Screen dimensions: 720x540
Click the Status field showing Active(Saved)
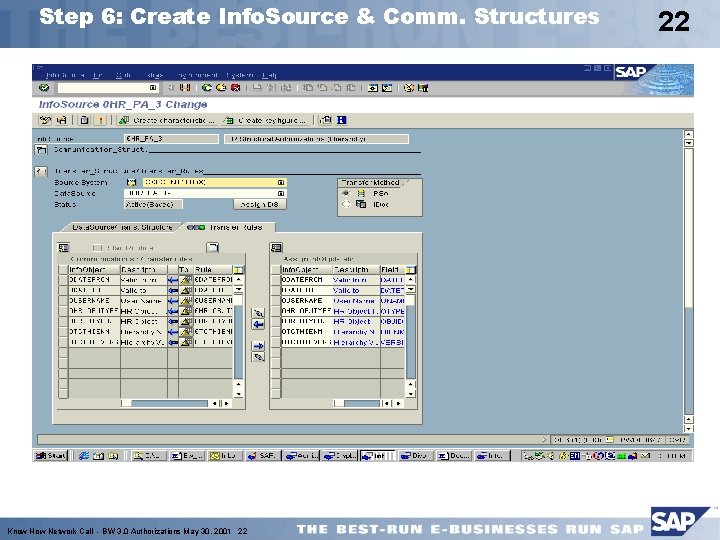(153, 204)
